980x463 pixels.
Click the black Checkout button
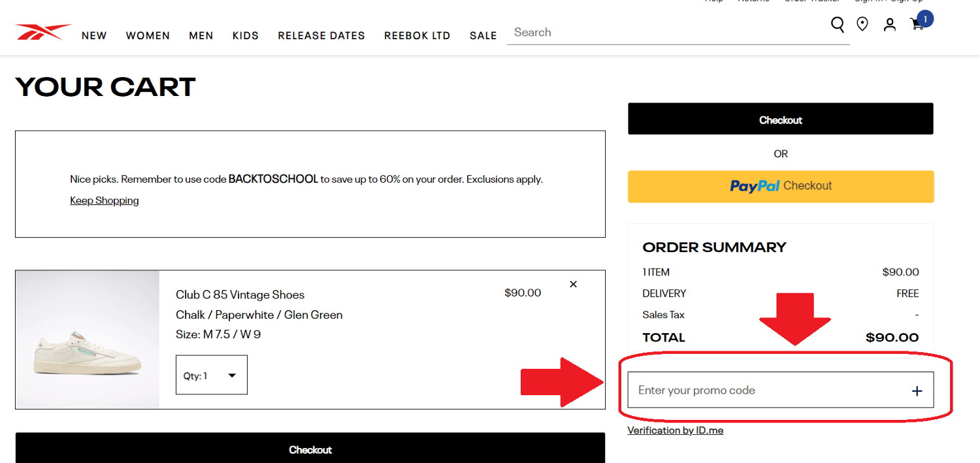click(780, 119)
